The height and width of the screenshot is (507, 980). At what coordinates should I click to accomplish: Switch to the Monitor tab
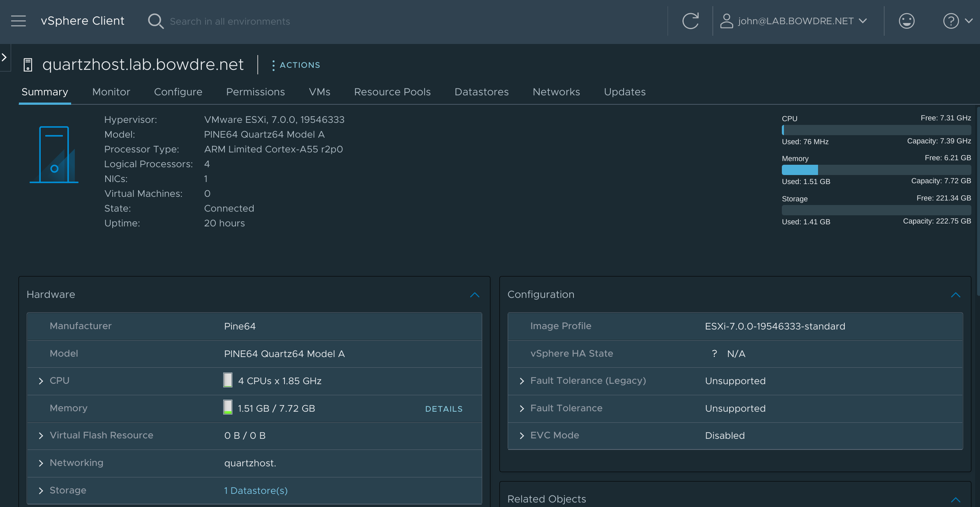point(111,92)
